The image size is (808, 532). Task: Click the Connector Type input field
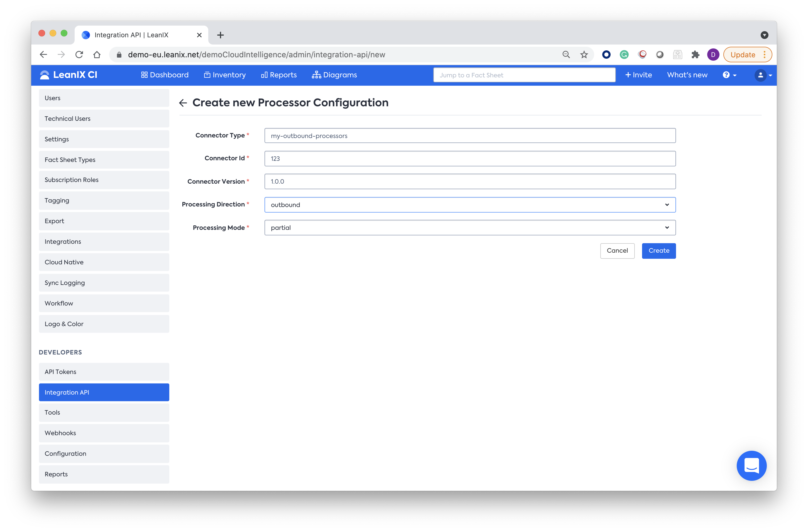click(470, 136)
